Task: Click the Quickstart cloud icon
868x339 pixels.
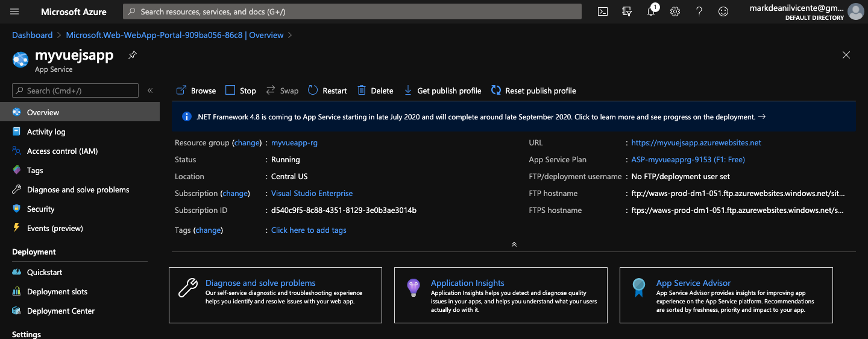Action: click(16, 272)
